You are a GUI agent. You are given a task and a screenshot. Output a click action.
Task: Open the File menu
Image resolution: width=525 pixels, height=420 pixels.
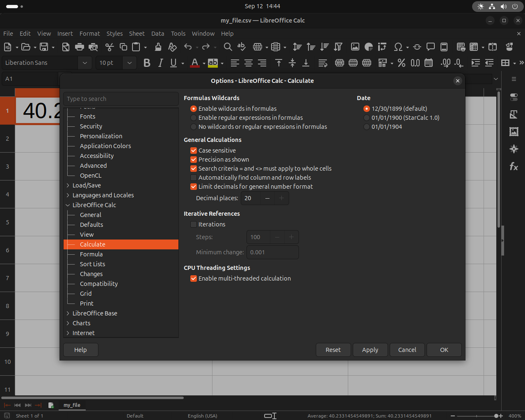coord(8,34)
